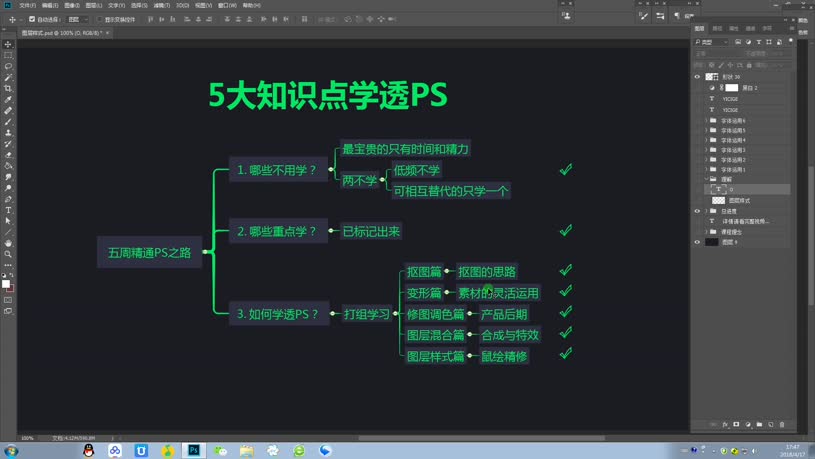Delete layer with trash icon
Viewport: 815px width, 459px height.
(782, 425)
